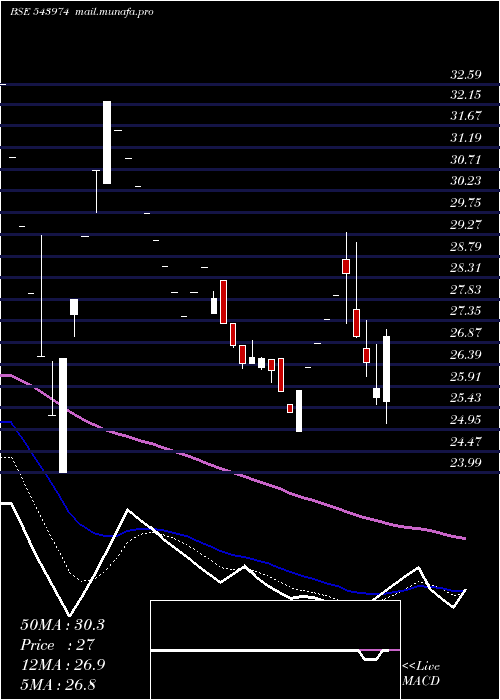Click the <<Live MACD label

pos(421,674)
